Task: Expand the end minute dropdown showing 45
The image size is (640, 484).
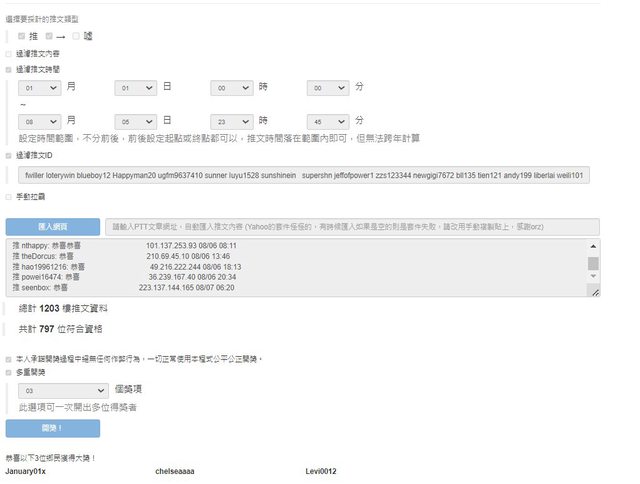Action: (328, 120)
